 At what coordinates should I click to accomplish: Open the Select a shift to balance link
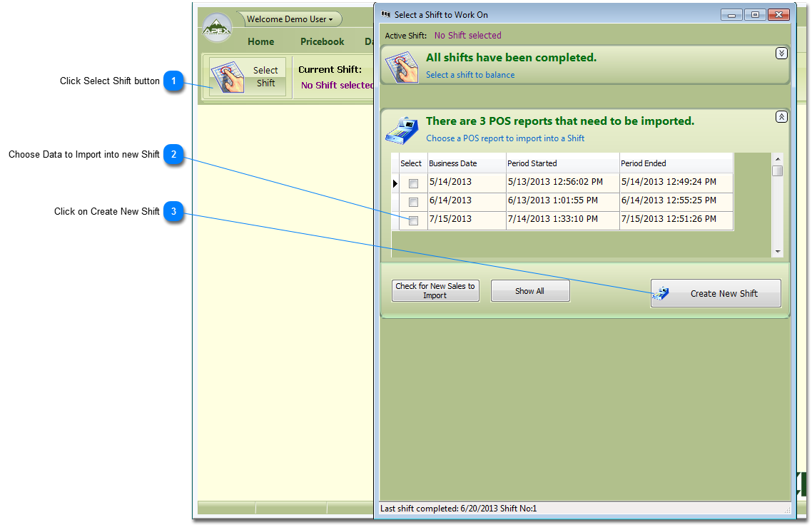(x=470, y=75)
